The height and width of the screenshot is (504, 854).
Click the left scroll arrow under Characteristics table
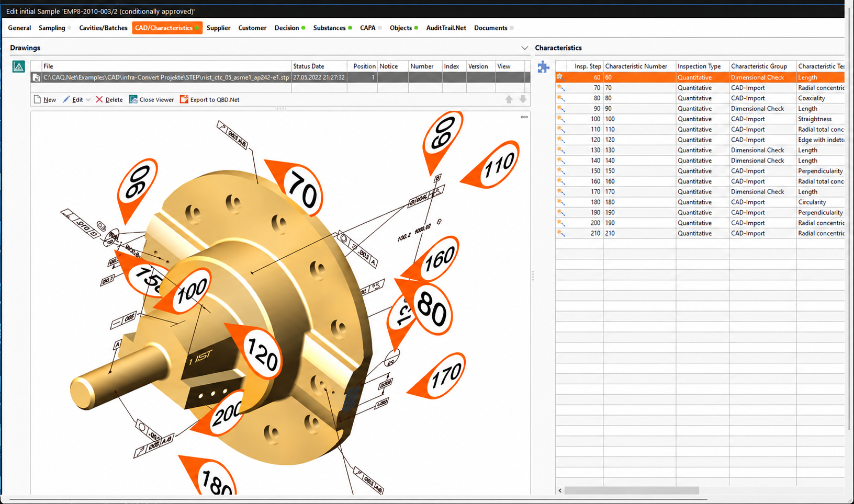(560, 490)
